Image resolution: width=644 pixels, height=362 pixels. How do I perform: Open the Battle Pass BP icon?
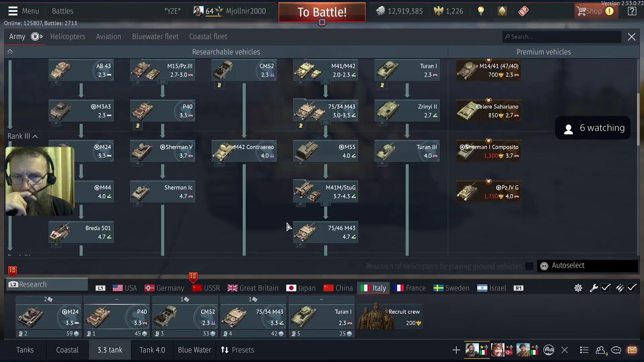click(x=523, y=11)
